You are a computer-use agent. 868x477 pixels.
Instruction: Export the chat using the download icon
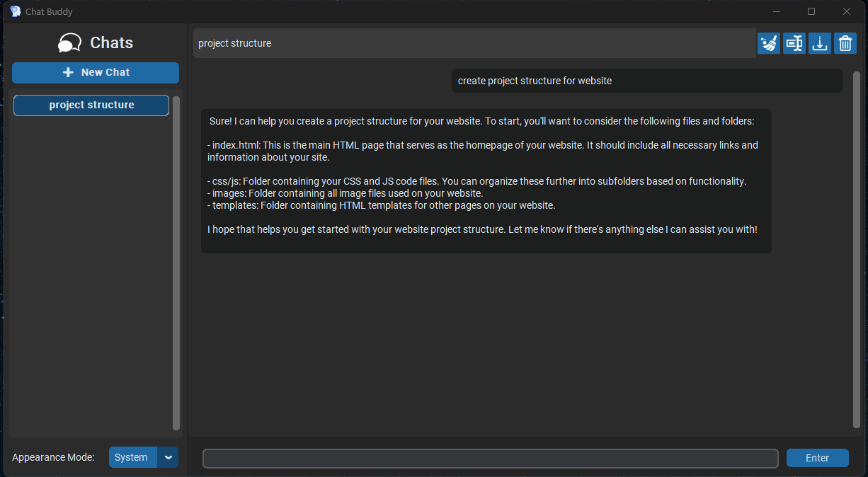[820, 43]
